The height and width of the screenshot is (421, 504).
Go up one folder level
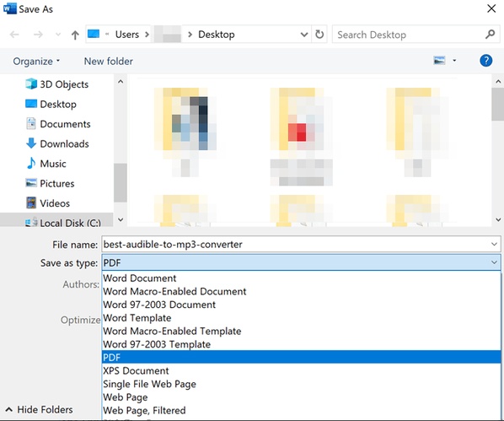[x=75, y=35]
